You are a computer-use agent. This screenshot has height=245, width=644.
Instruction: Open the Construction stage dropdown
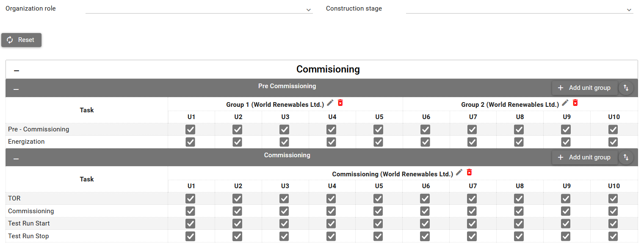520,9
